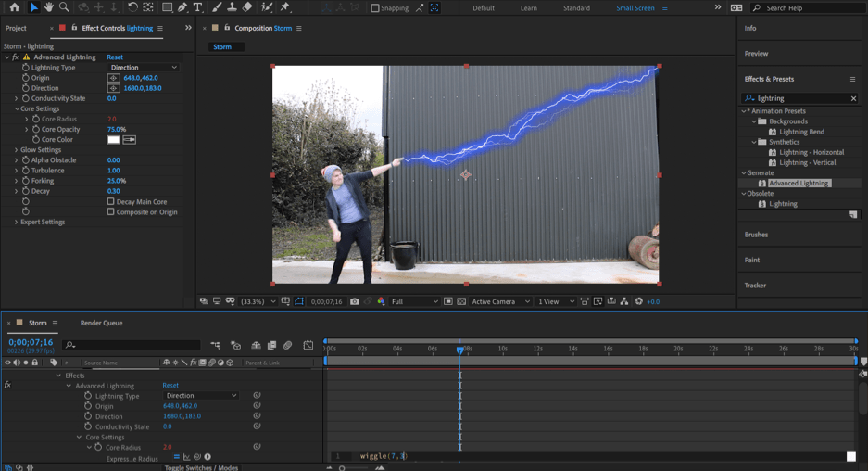Viewport: 868px width, 471px height.
Task: Select the Puppet Pin tool
Action: (285, 7)
